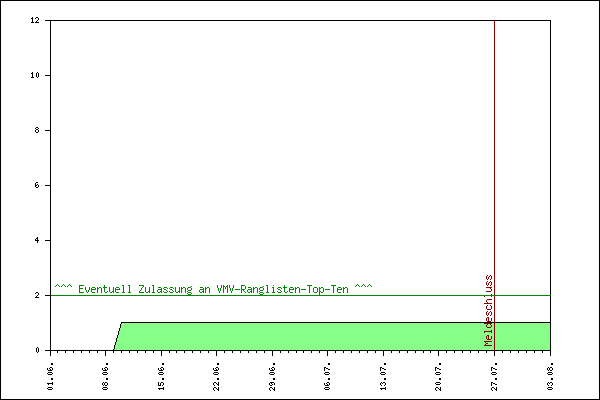Click the light green filled registration area

coord(333,336)
